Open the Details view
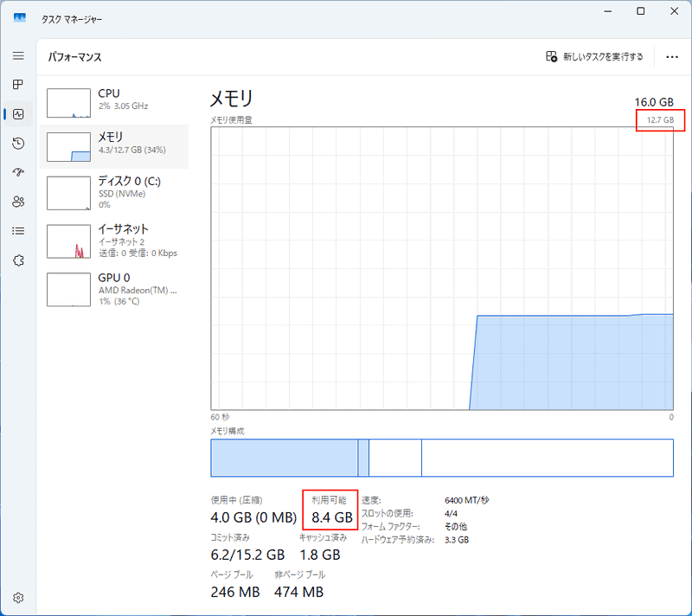The width and height of the screenshot is (692, 616). tap(17, 231)
